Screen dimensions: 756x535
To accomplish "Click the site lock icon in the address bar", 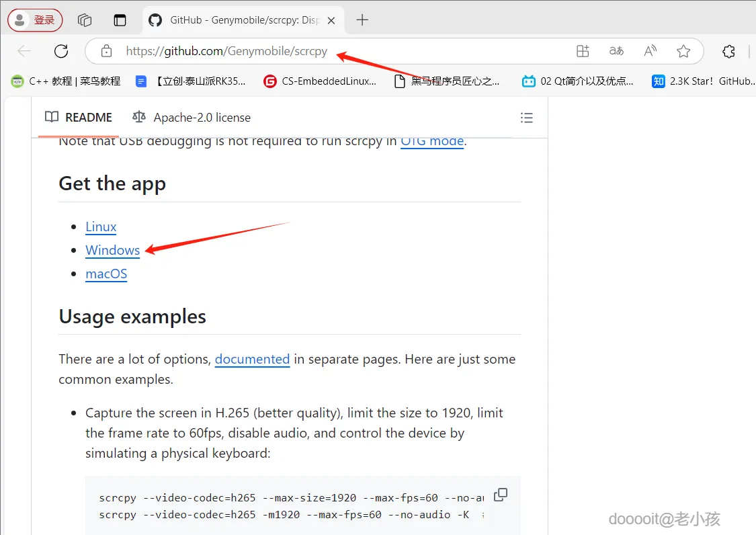I will pyautogui.click(x=107, y=51).
